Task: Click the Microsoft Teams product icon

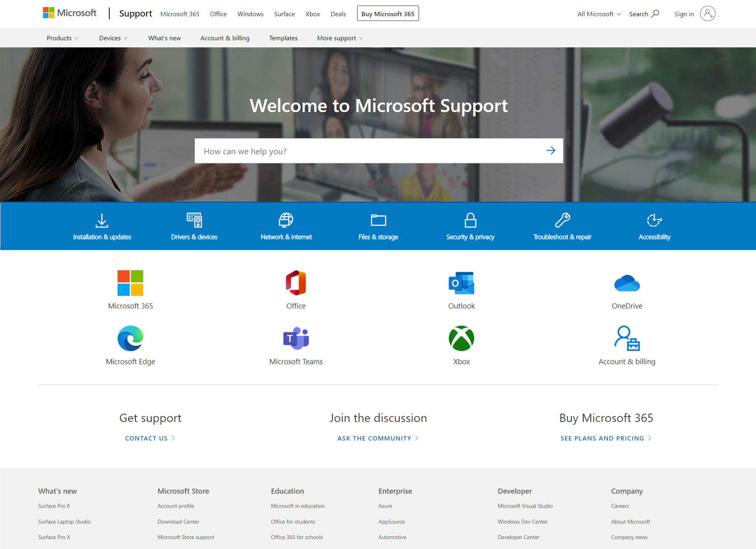Action: click(296, 338)
